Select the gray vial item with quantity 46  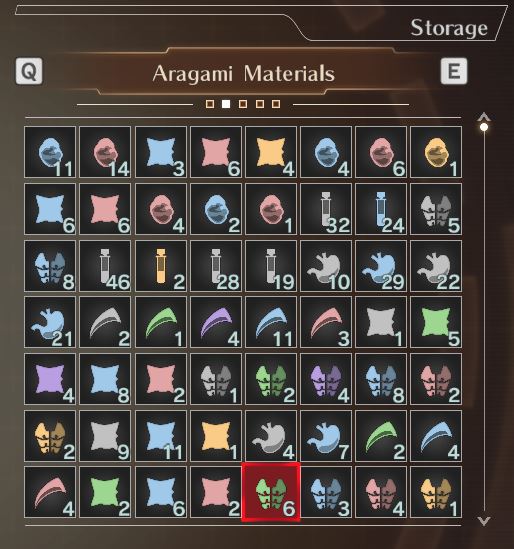[x=105, y=266]
